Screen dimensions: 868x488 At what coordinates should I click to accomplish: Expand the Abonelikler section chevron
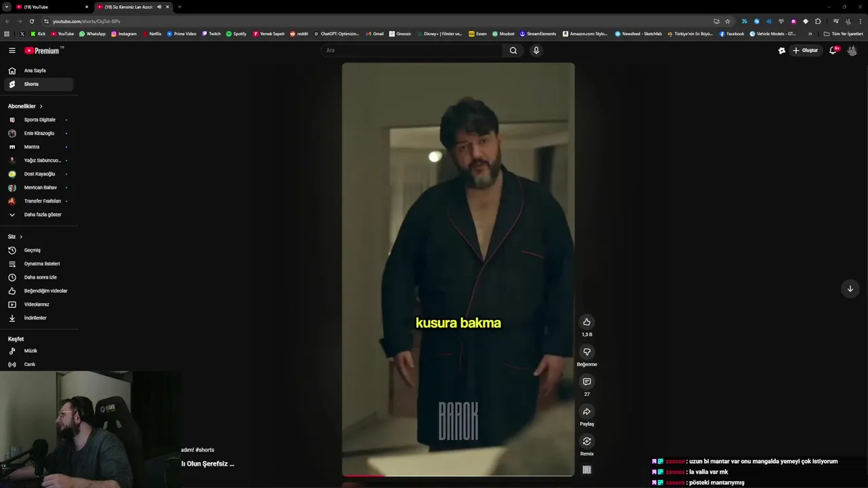41,106
